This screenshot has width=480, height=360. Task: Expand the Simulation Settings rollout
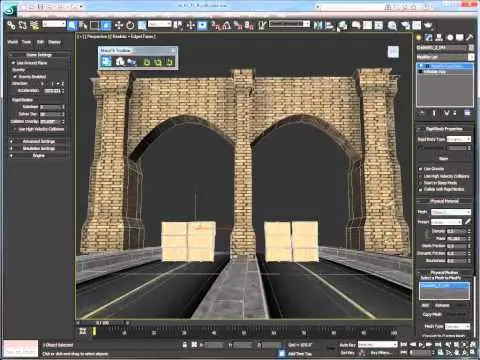pyautogui.click(x=39, y=148)
